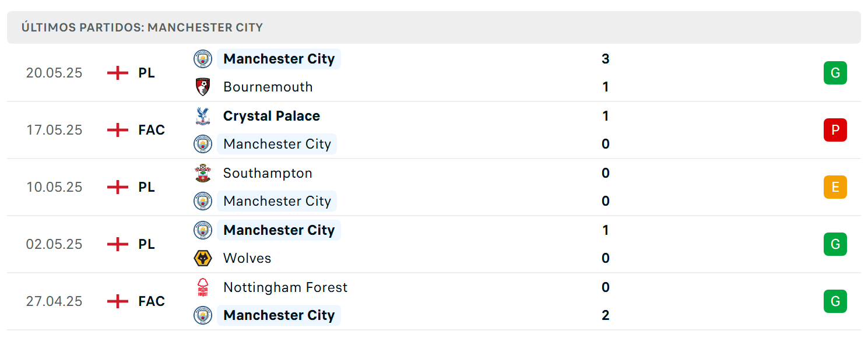Viewport: 868px width, 338px height.
Task: Click the red P loss badge
Action: click(x=835, y=130)
